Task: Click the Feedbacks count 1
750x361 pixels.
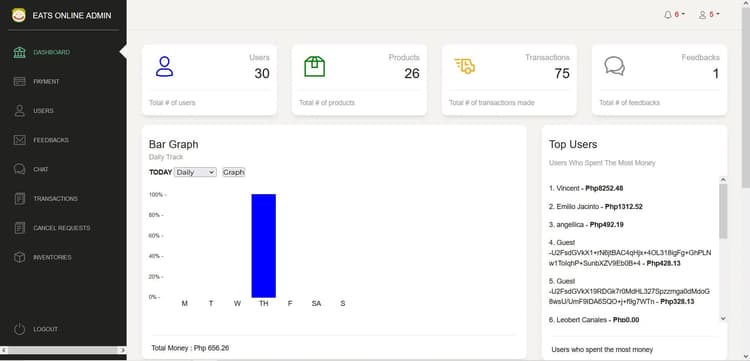Action: tap(716, 74)
